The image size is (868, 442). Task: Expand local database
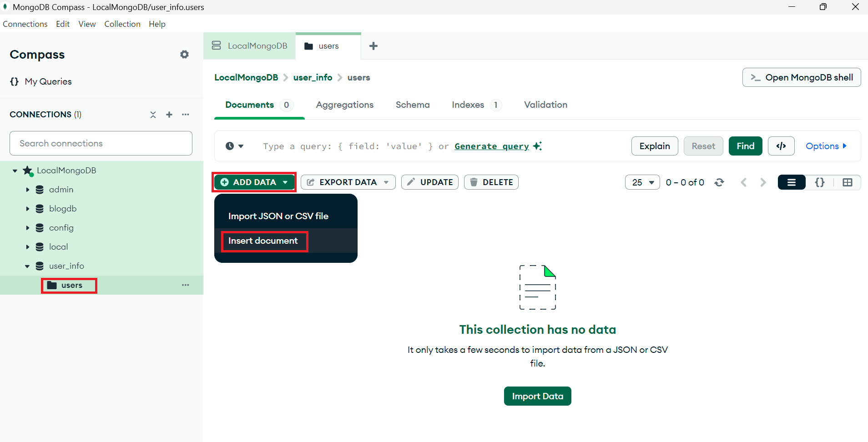point(27,247)
